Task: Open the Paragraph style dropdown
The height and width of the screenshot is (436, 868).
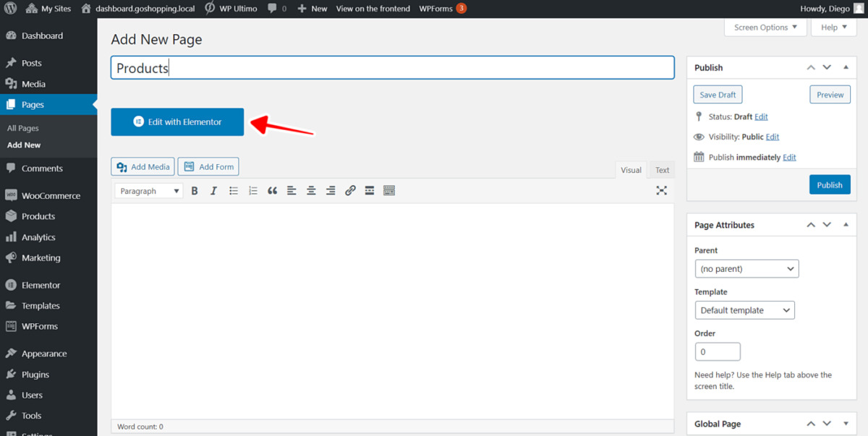Action: click(148, 190)
